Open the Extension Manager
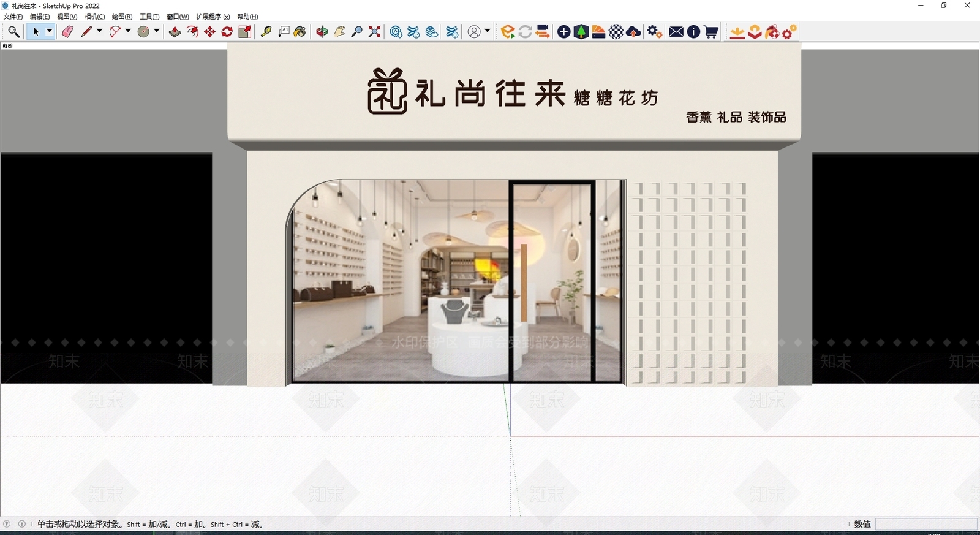 tap(452, 32)
